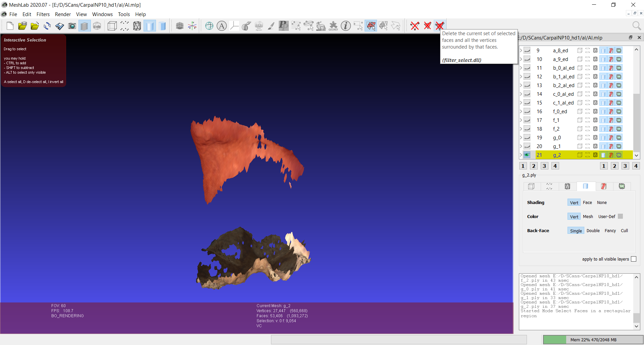Reload the current mesh with the blue arrows icon
This screenshot has width=644, height=345.
click(x=47, y=26)
